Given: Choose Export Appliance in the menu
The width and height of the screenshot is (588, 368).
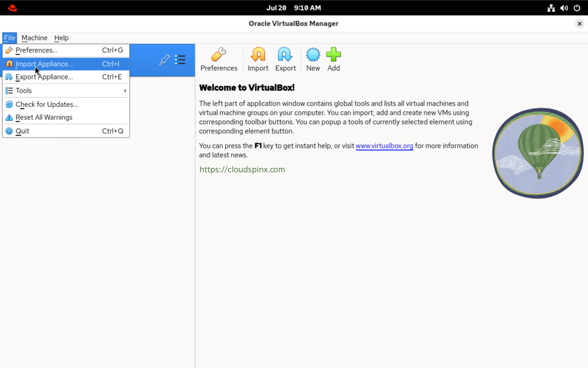Looking at the screenshot, I should [x=44, y=77].
